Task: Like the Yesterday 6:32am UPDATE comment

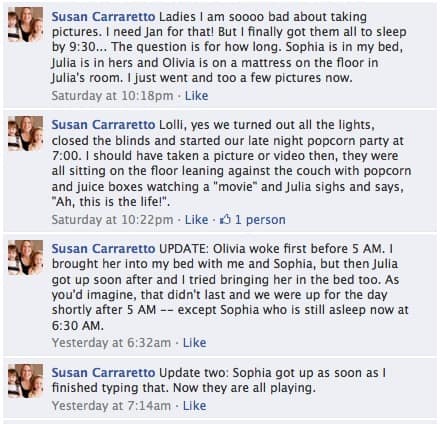Action: 195,343
